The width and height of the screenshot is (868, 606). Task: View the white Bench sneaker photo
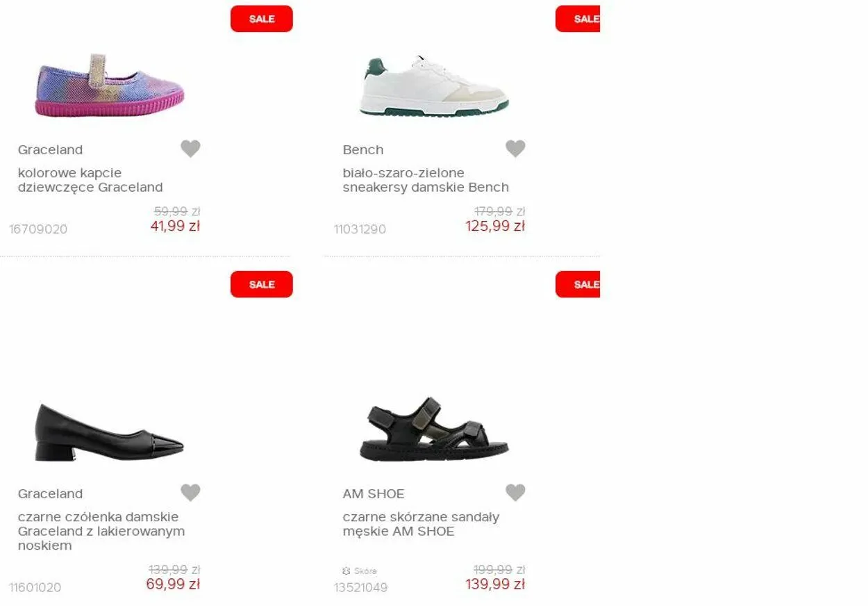tap(434, 86)
